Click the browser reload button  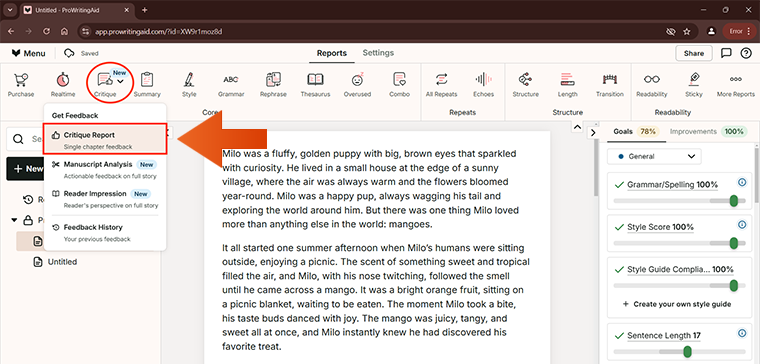pos(47,32)
